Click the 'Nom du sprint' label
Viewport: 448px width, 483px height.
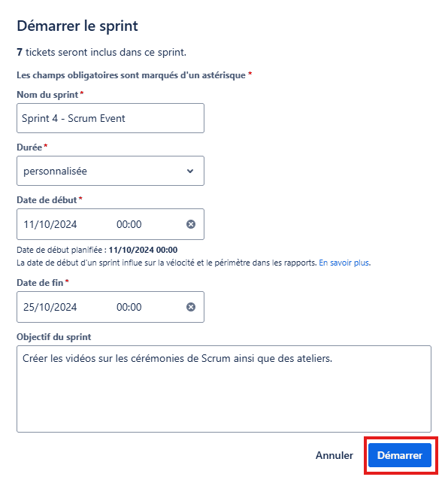[47, 95]
